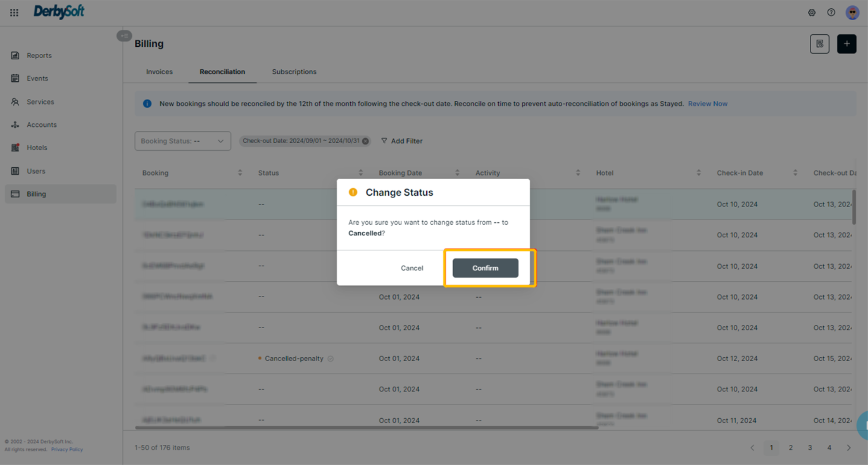Screen dimensions: 868x465
Task: Go to page 4
Action: (x=829, y=447)
